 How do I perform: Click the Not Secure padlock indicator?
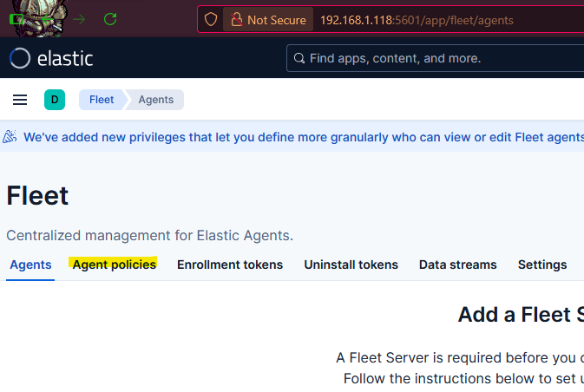(x=268, y=20)
